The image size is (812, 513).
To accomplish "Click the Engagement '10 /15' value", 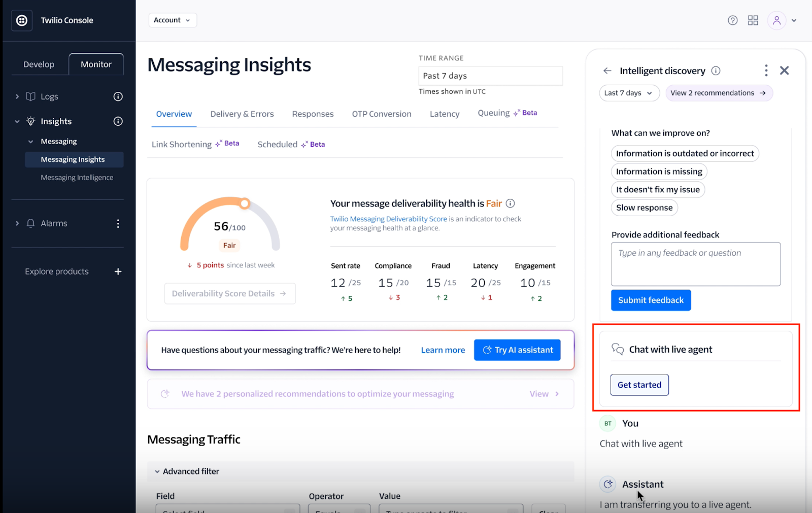I will 535,283.
